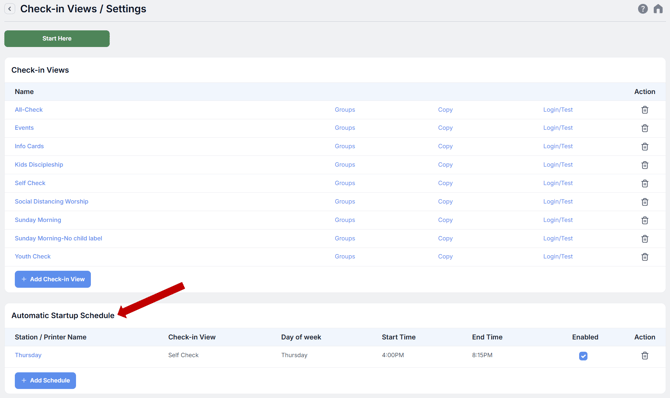Open Groups for Events
The height and width of the screenshot is (398, 670).
[x=345, y=127]
